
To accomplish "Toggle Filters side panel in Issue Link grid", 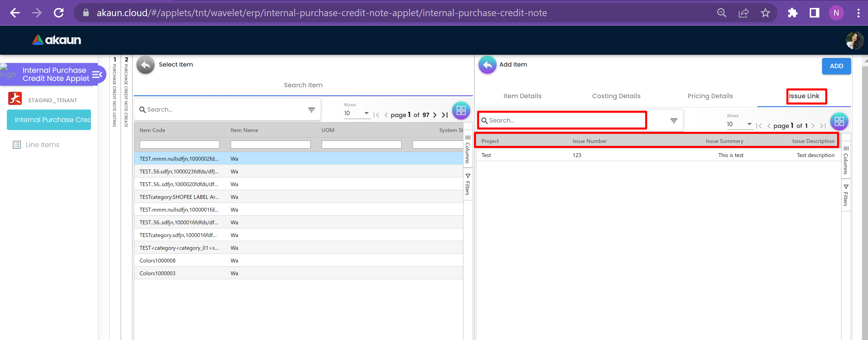I will pos(846,195).
